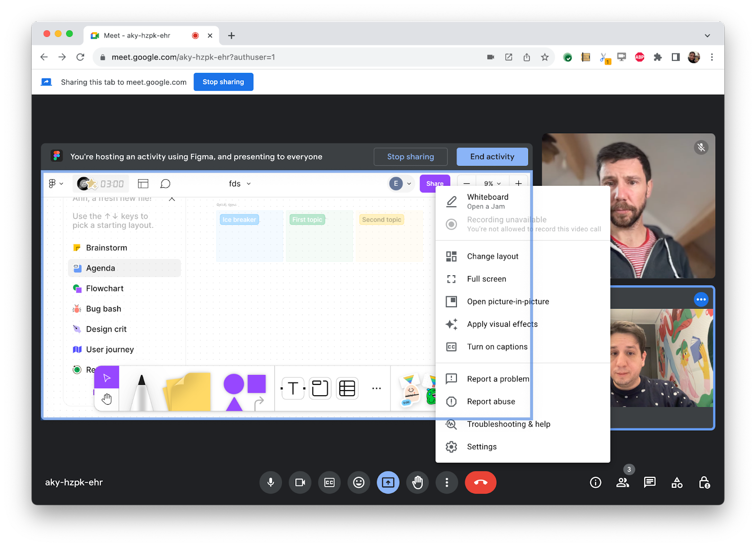The image size is (756, 547).
Task: Open the FigJam chat bubble
Action: pyautogui.click(x=165, y=183)
